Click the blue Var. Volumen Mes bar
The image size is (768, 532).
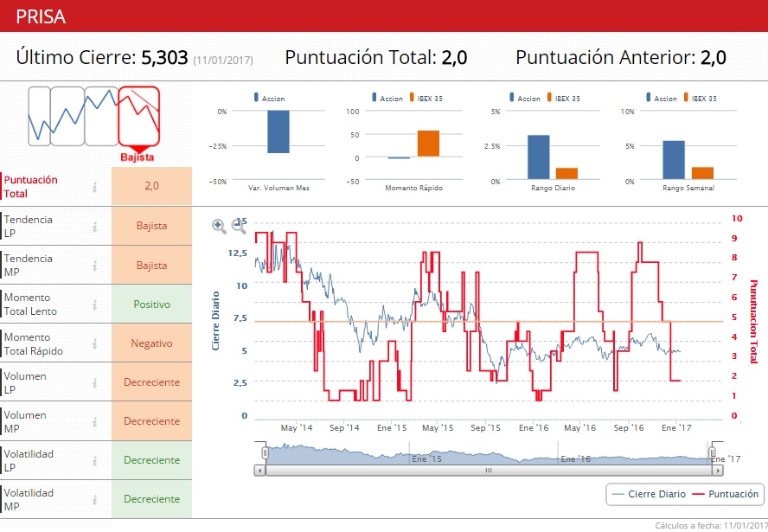[278, 131]
